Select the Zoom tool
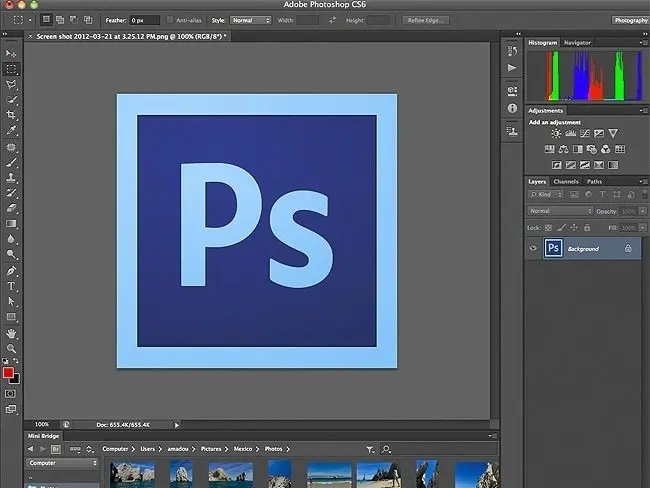The height and width of the screenshot is (488, 650). 11,348
